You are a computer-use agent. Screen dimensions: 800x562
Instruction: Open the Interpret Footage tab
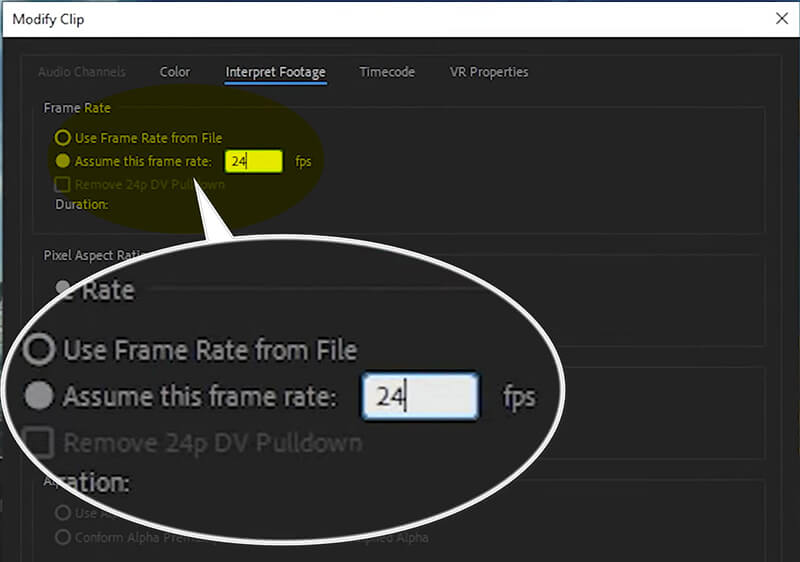276,72
